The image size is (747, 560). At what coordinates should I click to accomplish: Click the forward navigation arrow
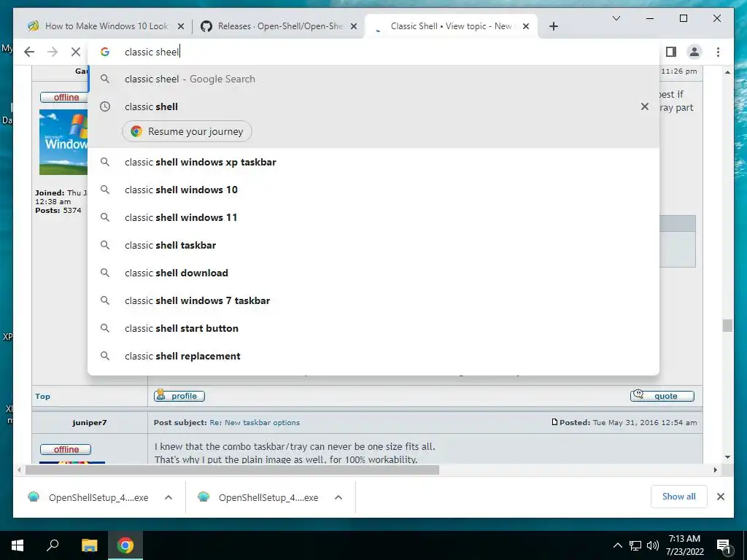[x=53, y=52]
